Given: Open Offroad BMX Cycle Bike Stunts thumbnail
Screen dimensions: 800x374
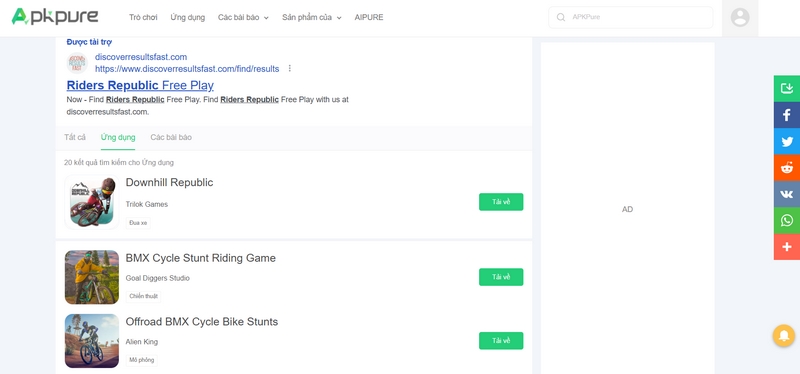Looking at the screenshot, I should pyautogui.click(x=92, y=341).
